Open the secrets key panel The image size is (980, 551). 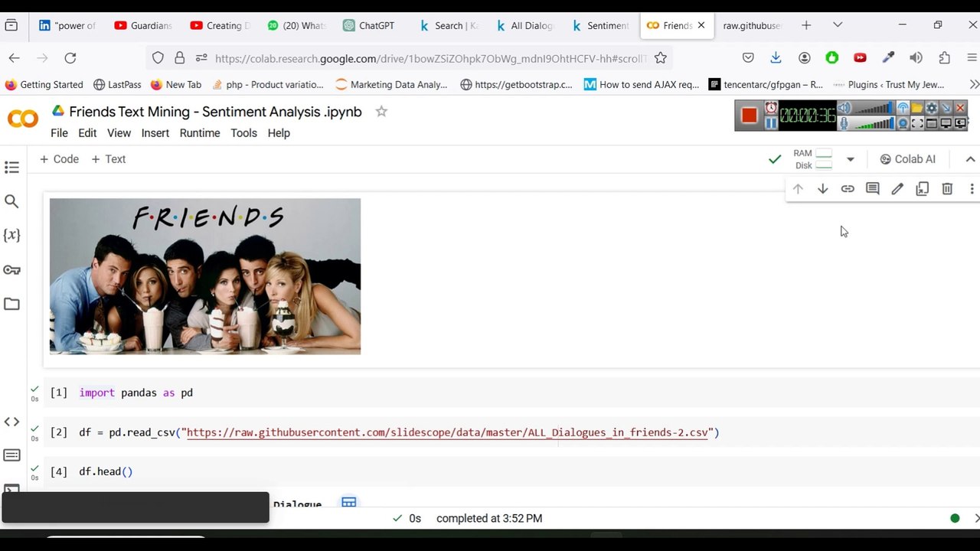(x=11, y=269)
